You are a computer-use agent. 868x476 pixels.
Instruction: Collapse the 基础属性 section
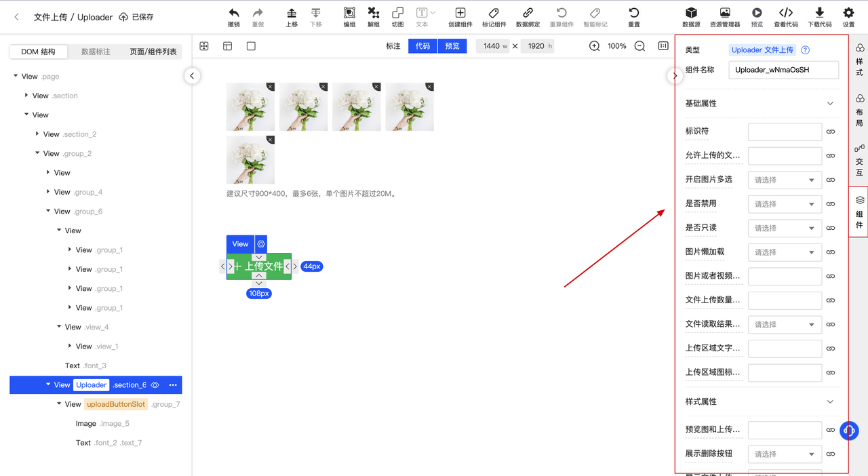click(830, 103)
